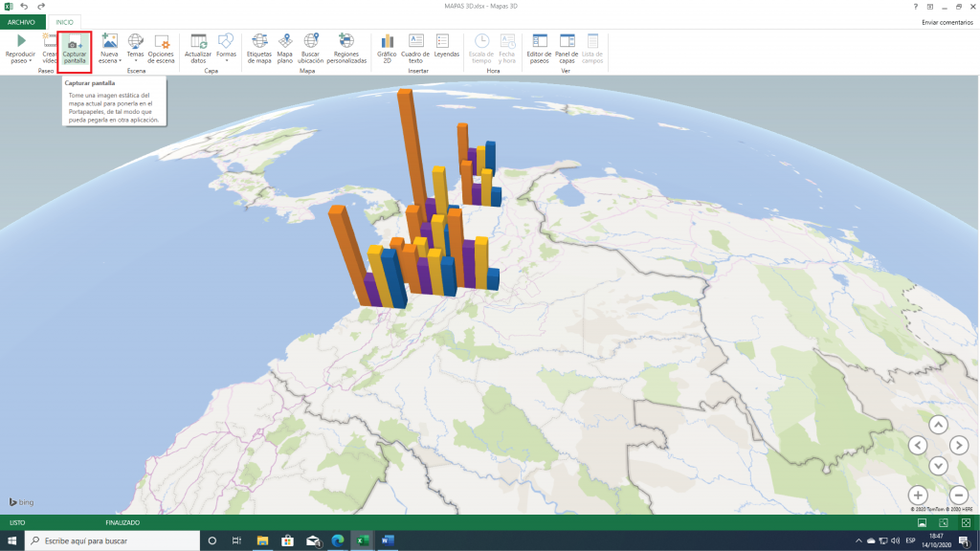Screen dimensions: 980x551
Task: Switch to Excel in the taskbar
Action: click(363, 541)
